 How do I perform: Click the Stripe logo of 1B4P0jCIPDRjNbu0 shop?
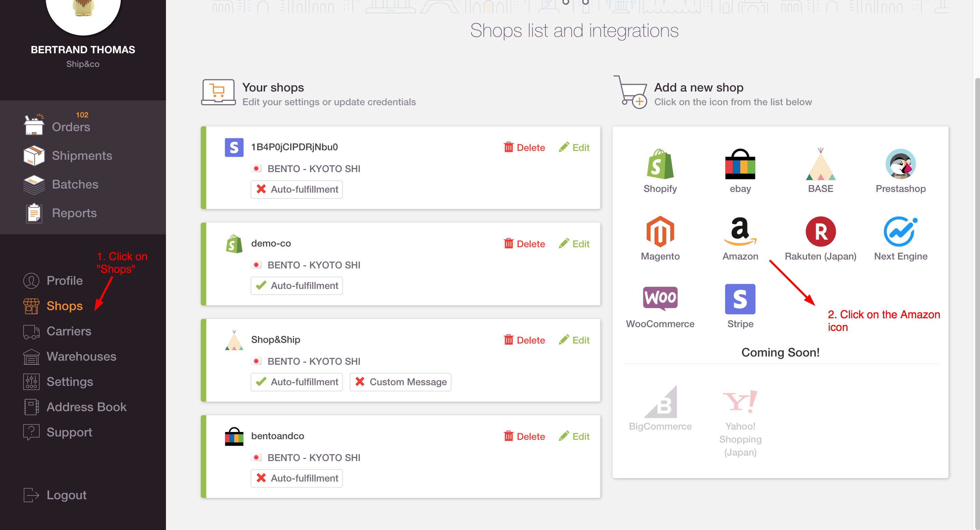coord(234,147)
